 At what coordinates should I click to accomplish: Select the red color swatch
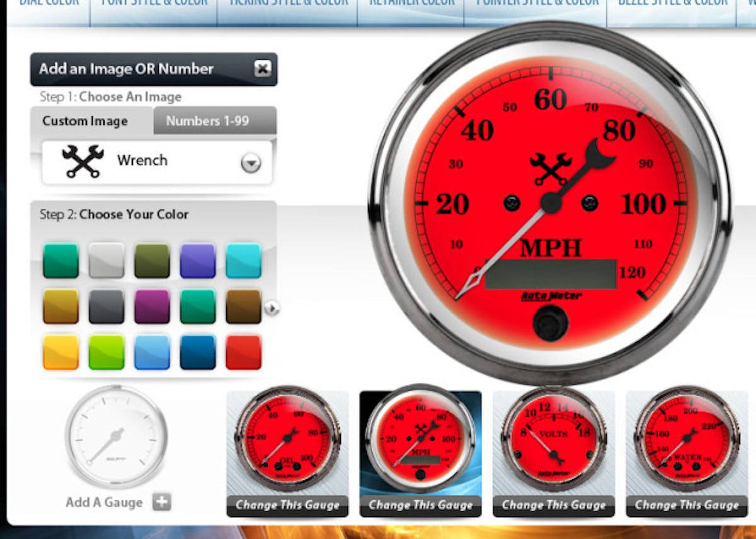tap(243, 352)
